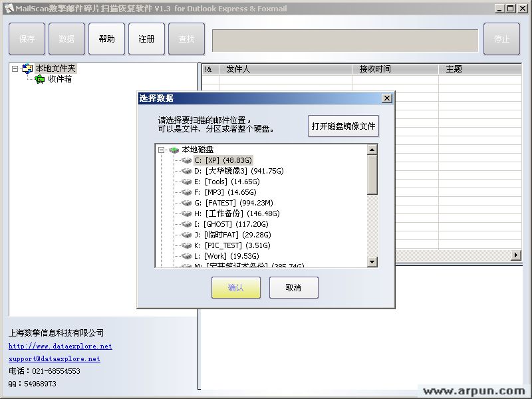Click the 取消 cancel button
The height and width of the screenshot is (399, 532).
(293, 287)
